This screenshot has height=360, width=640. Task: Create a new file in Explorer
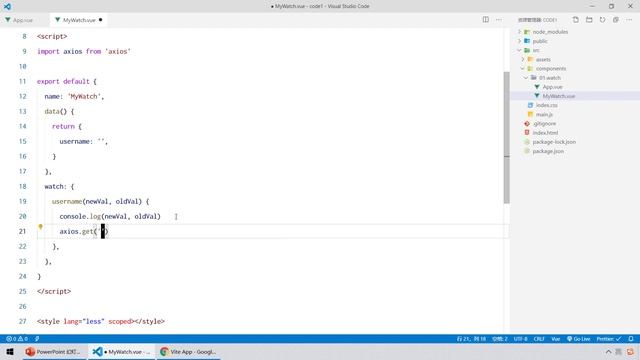point(576,20)
